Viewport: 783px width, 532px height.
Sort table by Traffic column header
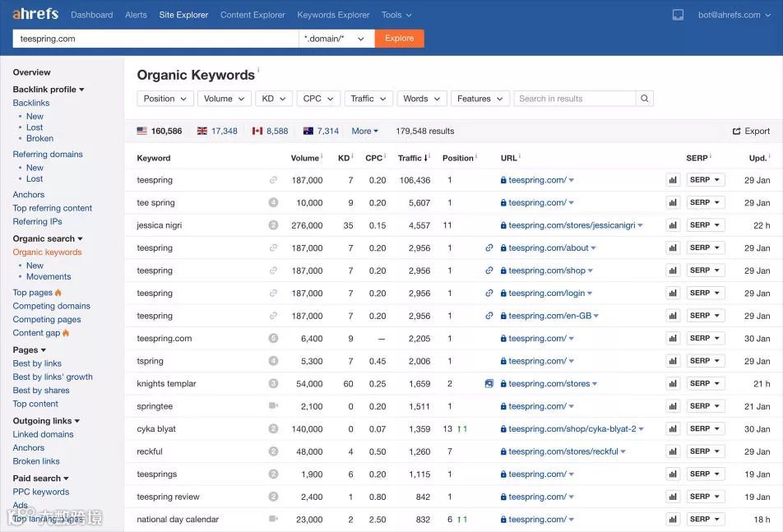click(x=413, y=158)
